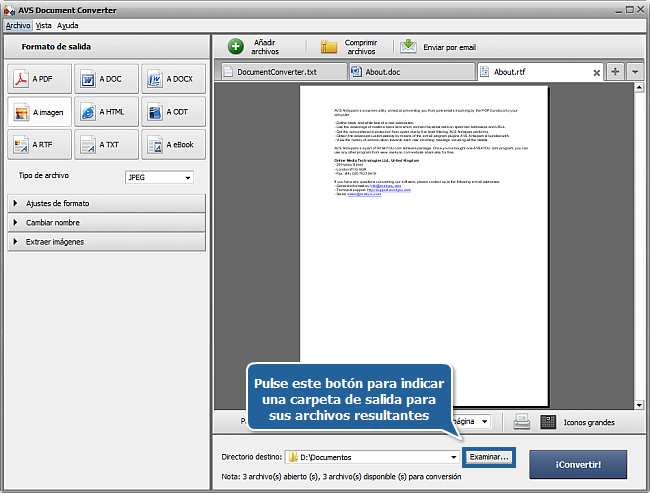Expand Extraer imágenes section

107,242
